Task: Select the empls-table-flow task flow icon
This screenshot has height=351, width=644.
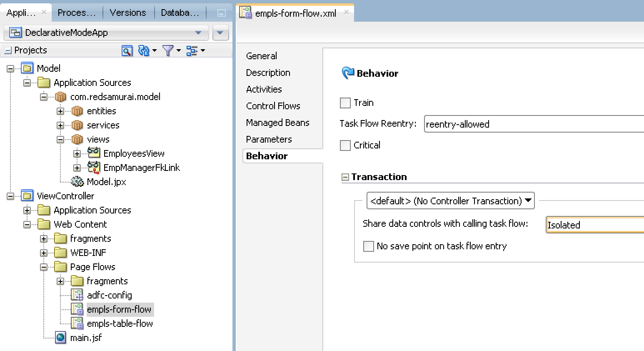Action: click(x=77, y=323)
